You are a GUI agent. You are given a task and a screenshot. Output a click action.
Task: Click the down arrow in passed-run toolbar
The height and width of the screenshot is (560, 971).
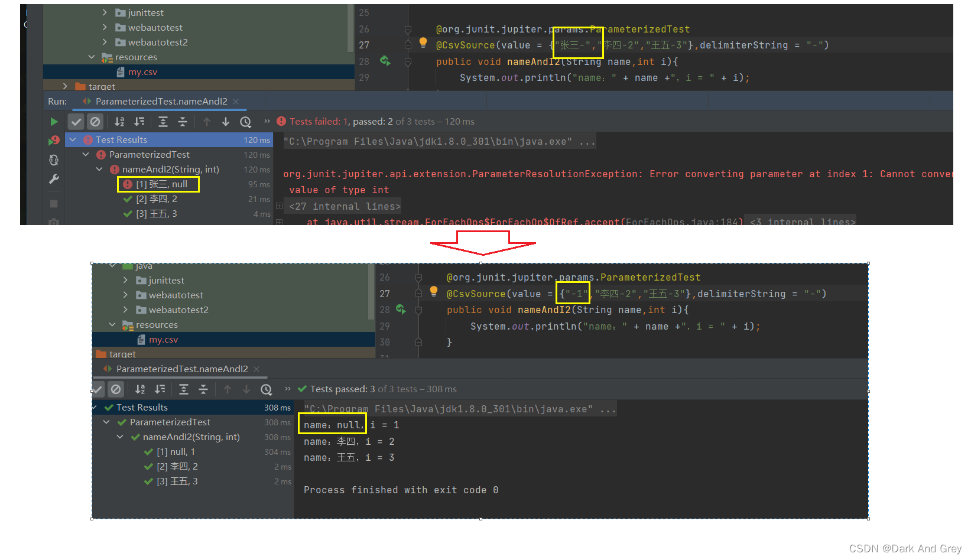tap(246, 389)
